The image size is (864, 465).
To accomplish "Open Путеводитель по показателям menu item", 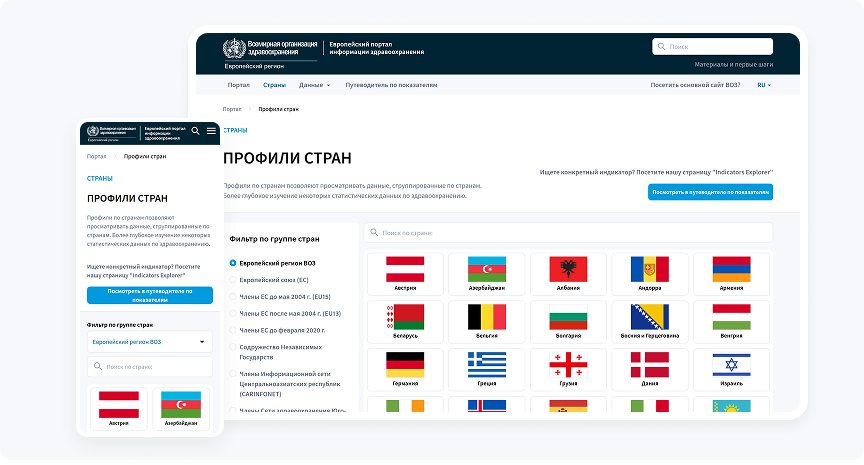I will point(391,85).
